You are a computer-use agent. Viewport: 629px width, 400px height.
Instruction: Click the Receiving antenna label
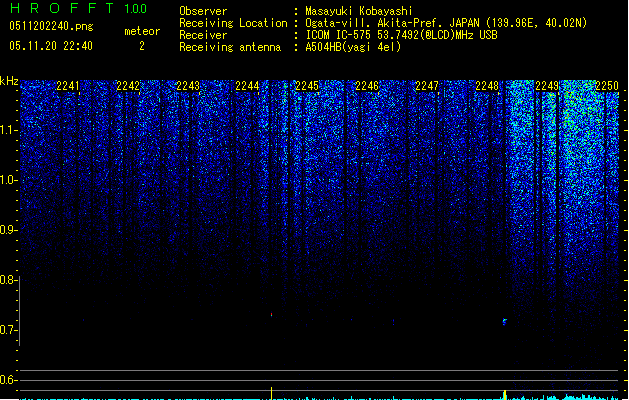[230, 47]
